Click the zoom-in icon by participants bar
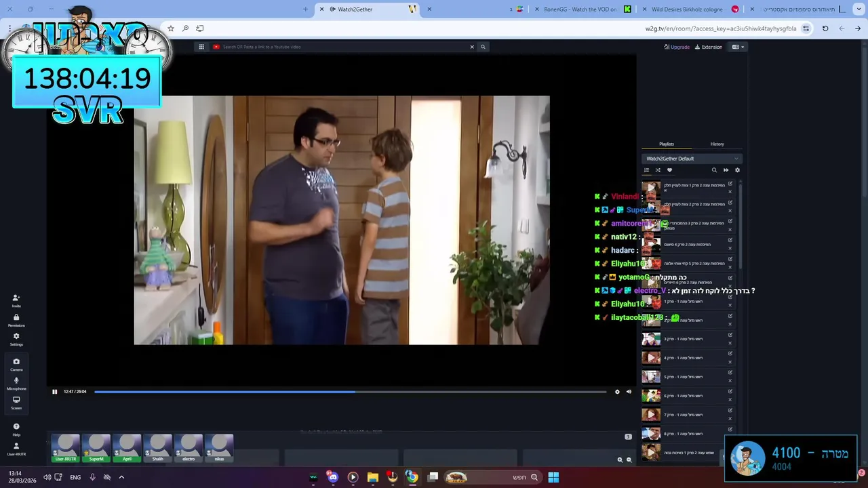Screen dimensions: 868x488 (x=619, y=460)
